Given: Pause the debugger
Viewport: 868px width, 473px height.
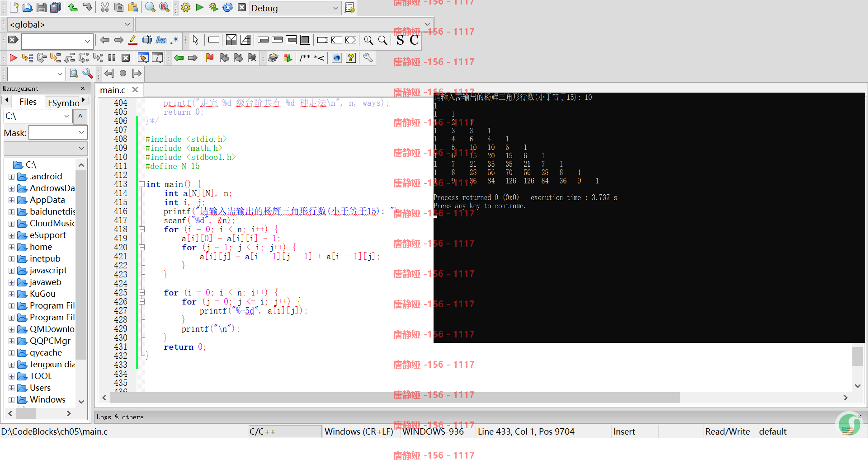Looking at the screenshot, I should (x=112, y=58).
